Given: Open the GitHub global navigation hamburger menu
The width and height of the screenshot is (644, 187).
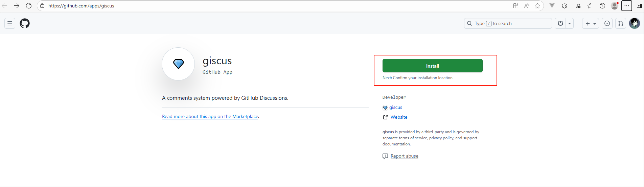Looking at the screenshot, I should [x=10, y=23].
